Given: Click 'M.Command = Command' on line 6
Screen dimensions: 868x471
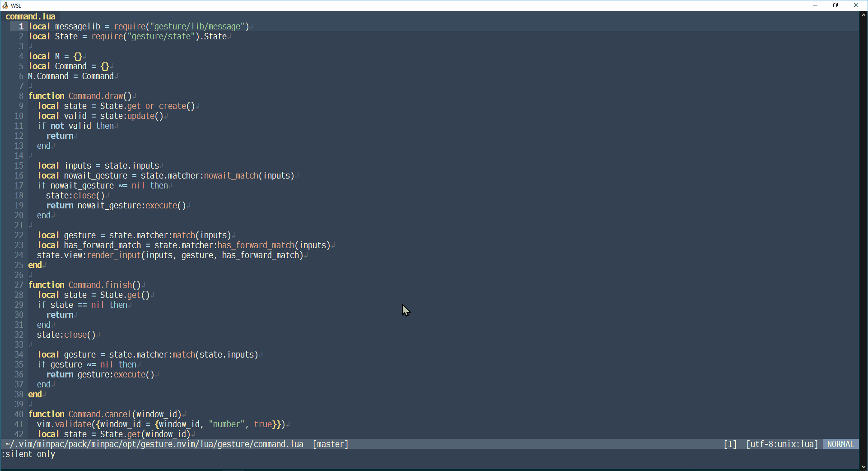Looking at the screenshot, I should click(71, 76).
